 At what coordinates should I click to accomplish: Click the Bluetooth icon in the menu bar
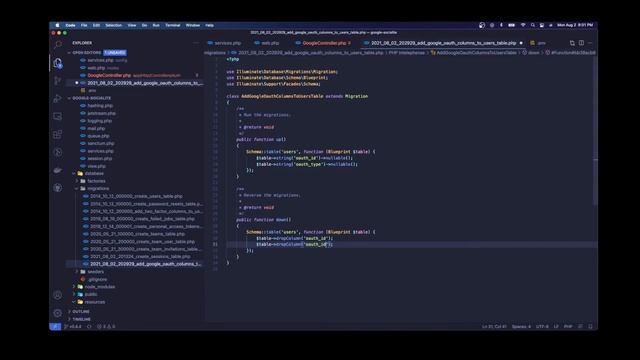(501, 25)
